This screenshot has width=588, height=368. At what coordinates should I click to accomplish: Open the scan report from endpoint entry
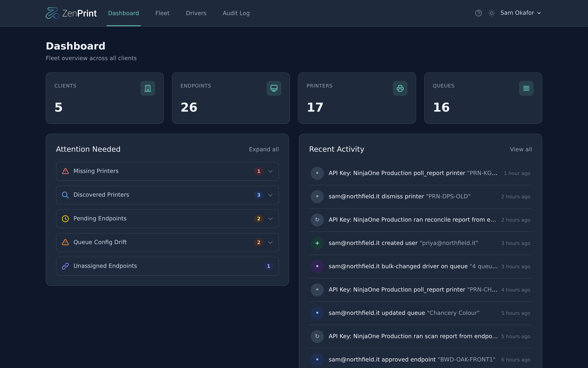pyautogui.click(x=420, y=336)
